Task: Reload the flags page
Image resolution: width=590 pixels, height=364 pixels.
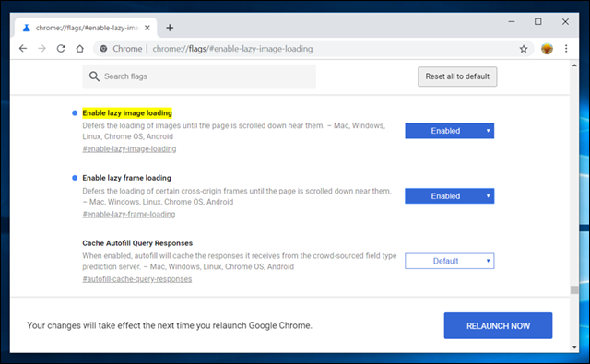Action: coord(61,49)
